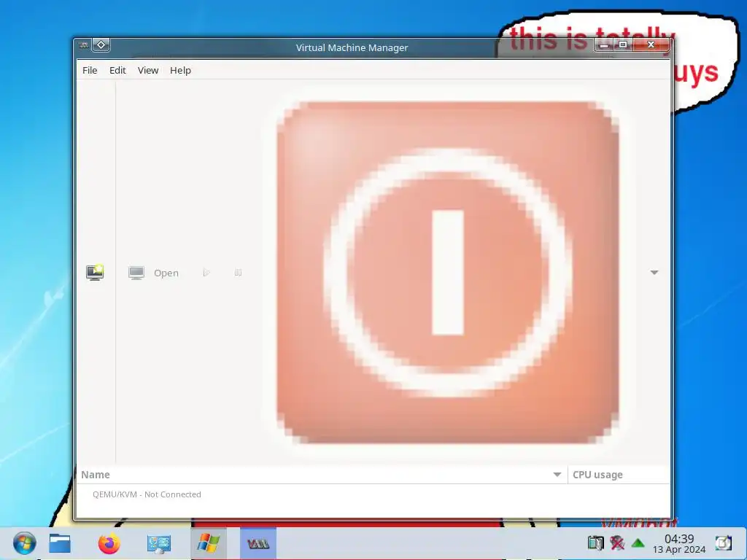Click the show desktop icon in the tray

click(x=723, y=542)
